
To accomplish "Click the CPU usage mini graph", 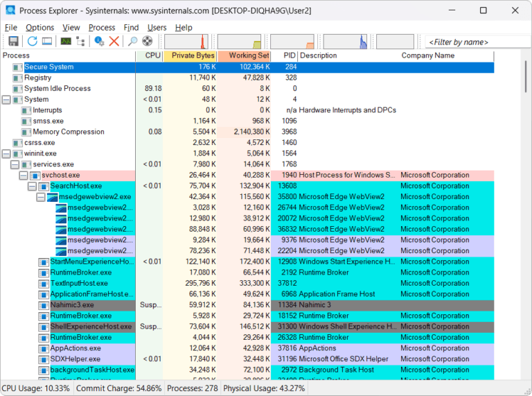I will click(x=186, y=42).
